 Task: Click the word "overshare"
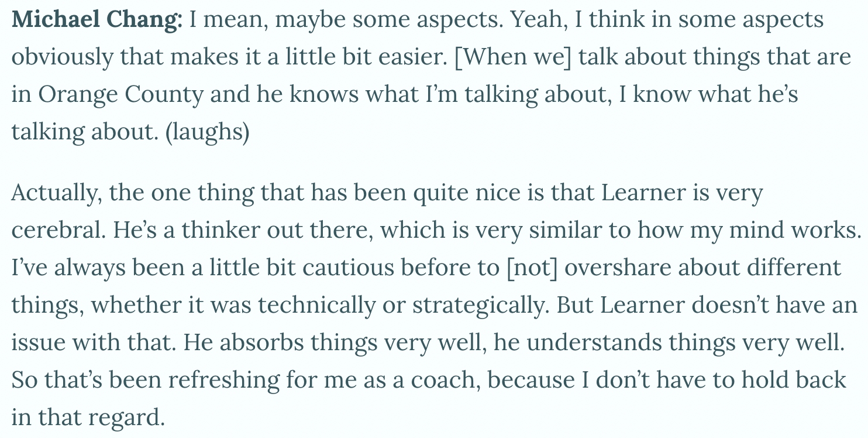point(618,268)
